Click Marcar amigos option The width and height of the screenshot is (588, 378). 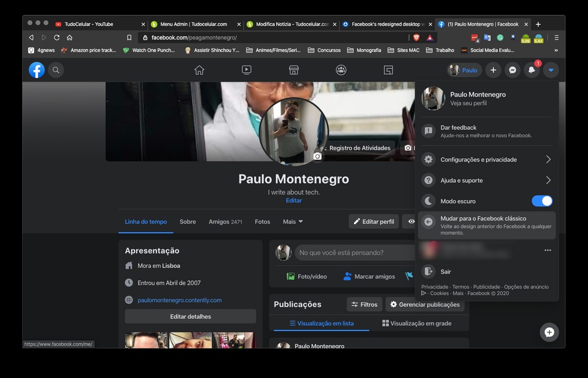click(x=369, y=276)
